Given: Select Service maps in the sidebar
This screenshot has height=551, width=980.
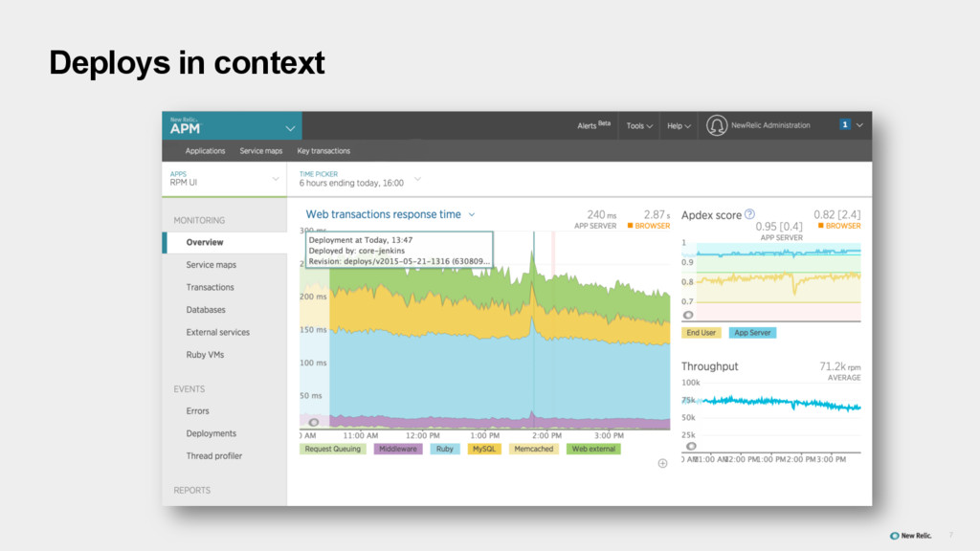Looking at the screenshot, I should (x=212, y=265).
